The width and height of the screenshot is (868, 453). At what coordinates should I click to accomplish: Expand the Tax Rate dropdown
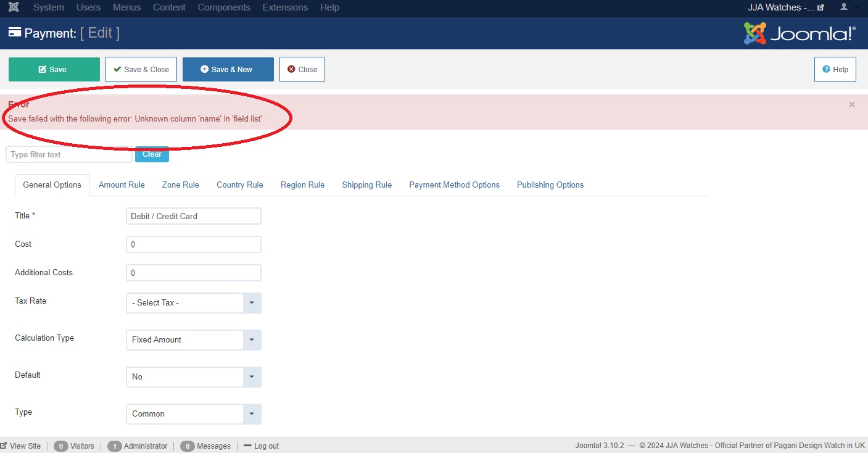[x=193, y=303]
